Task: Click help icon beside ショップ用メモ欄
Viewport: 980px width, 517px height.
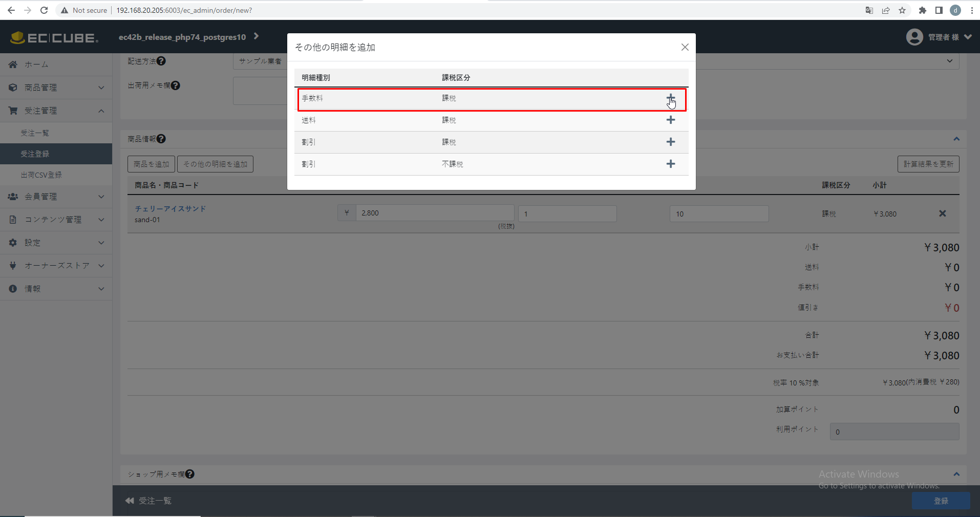Action: pos(189,474)
